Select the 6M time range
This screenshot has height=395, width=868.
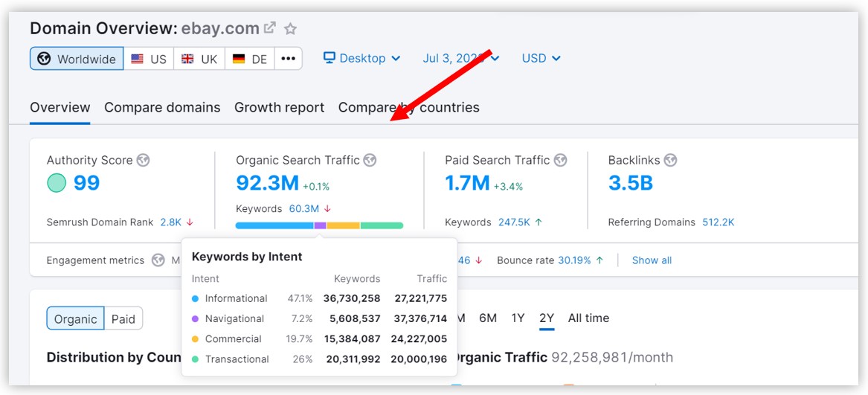(488, 318)
